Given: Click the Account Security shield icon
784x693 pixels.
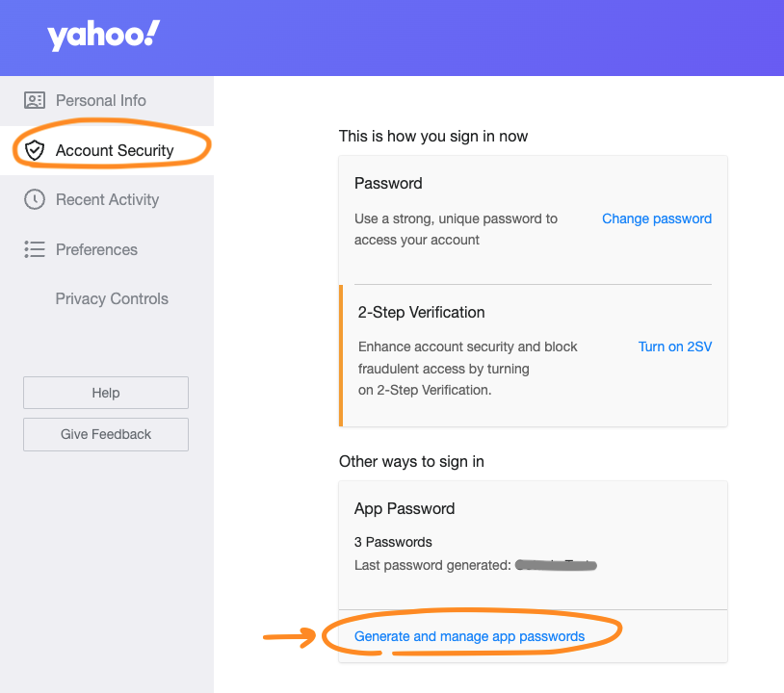Looking at the screenshot, I should [x=35, y=150].
